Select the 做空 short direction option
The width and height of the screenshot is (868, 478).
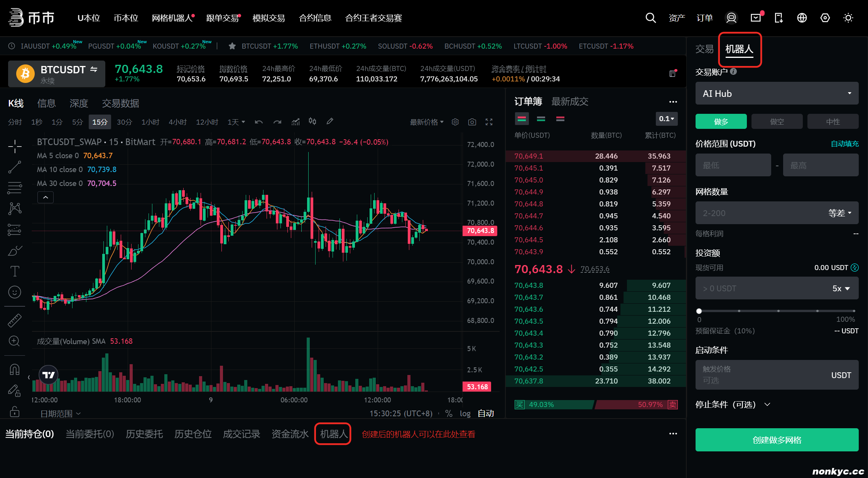point(777,122)
